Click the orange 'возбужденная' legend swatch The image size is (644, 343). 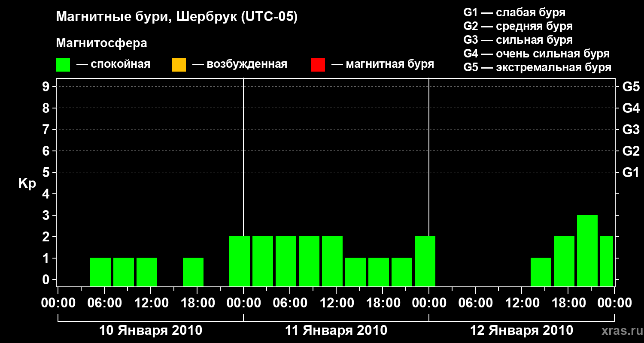point(179,65)
